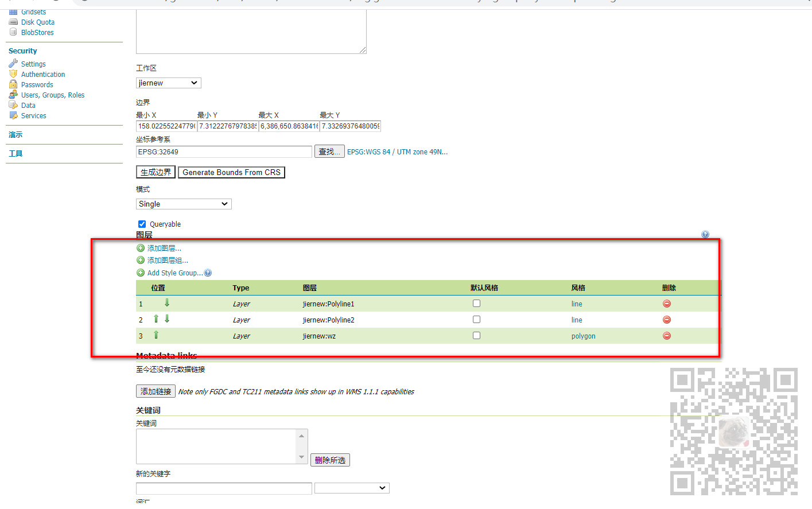Click the 添加图层组... link

click(x=168, y=261)
